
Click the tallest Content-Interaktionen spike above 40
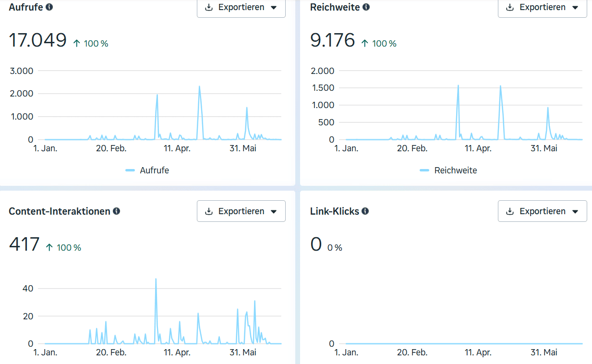point(156,279)
